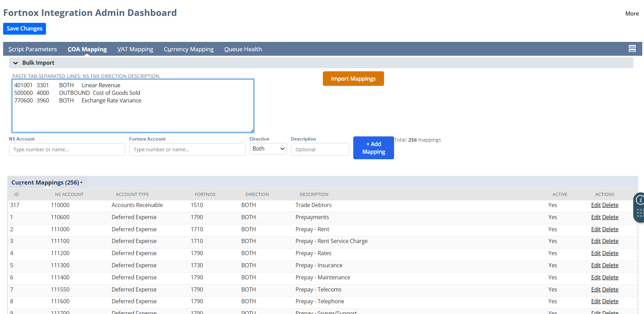The image size is (644, 314).
Task: Open the subtab layout toggle icon
Action: pos(632,49)
